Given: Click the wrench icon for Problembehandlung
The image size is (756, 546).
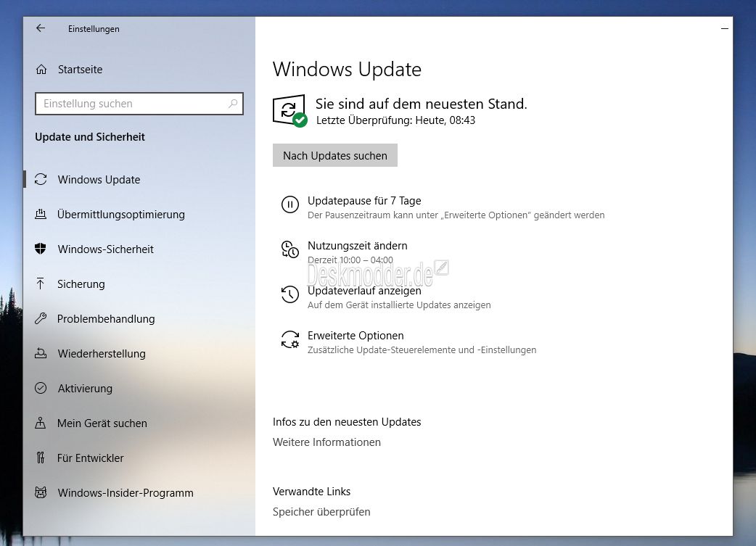Looking at the screenshot, I should (41, 318).
